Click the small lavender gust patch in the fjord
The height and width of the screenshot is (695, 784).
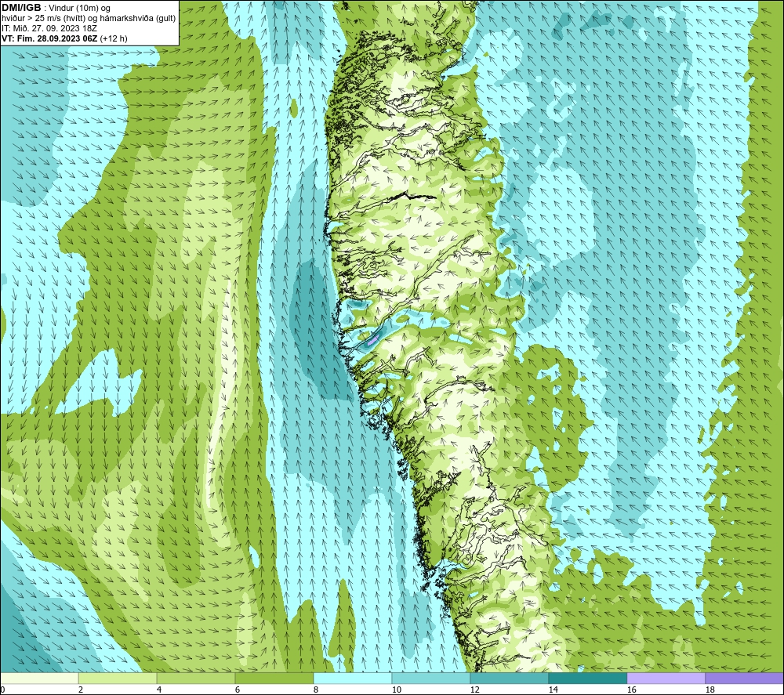[x=373, y=341]
